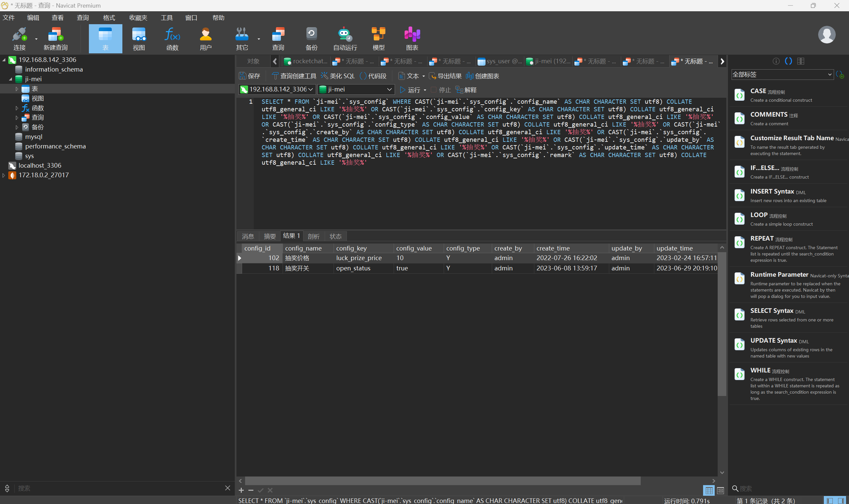849x504 pixels.
Task: Run the query with the 运行 button
Action: [410, 90]
